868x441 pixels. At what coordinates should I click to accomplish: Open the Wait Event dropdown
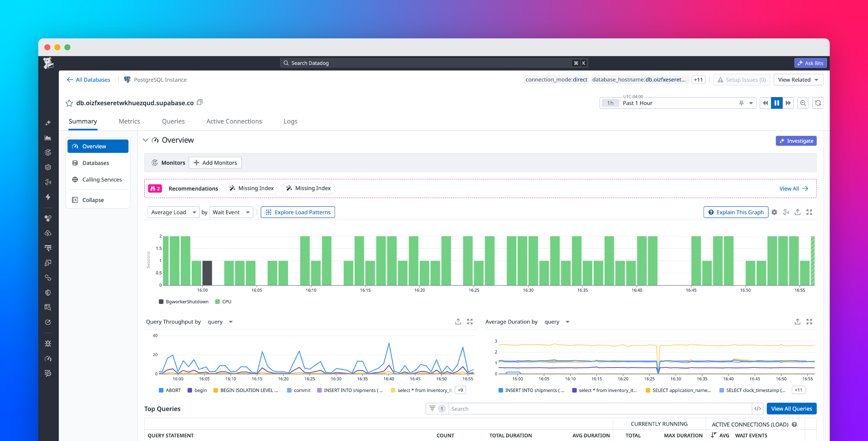pyautogui.click(x=231, y=213)
